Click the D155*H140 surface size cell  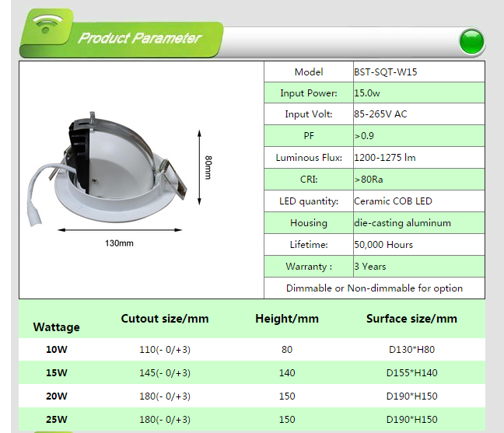tap(412, 373)
